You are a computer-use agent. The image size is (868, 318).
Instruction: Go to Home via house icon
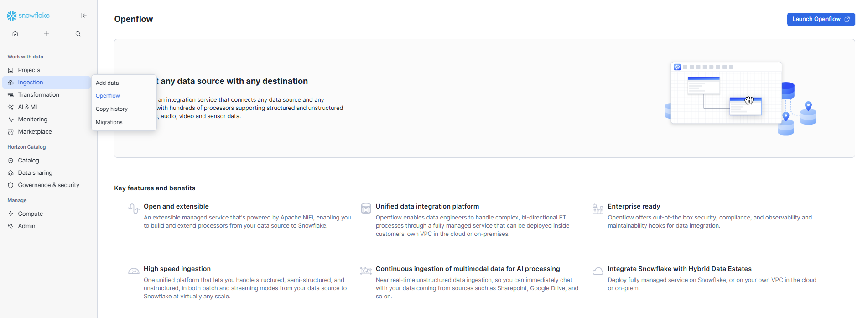(x=15, y=34)
